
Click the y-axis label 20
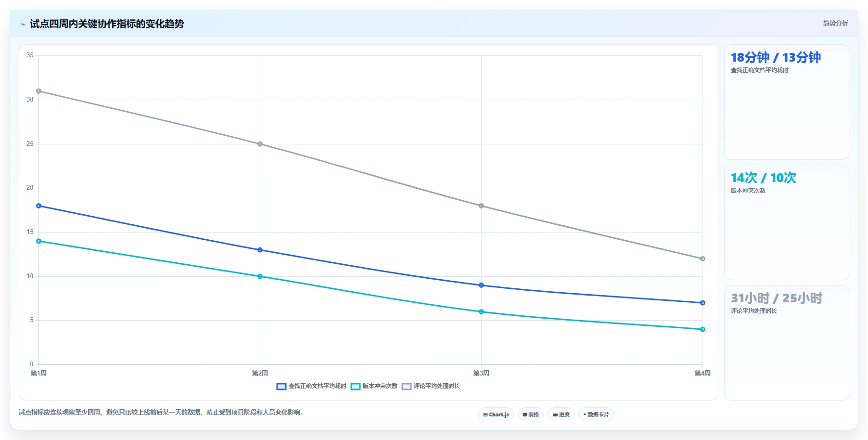[x=30, y=188]
